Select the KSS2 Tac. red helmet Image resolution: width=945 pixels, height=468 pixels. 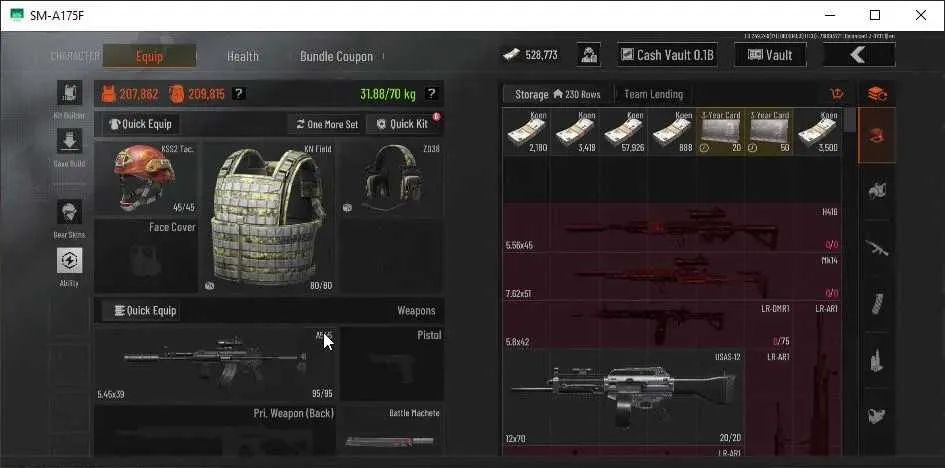click(x=146, y=179)
